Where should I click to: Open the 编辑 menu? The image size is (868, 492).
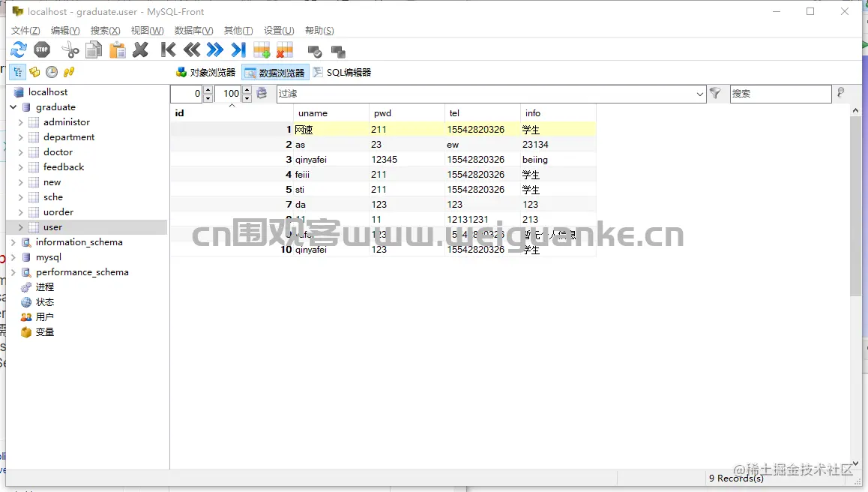pos(65,31)
